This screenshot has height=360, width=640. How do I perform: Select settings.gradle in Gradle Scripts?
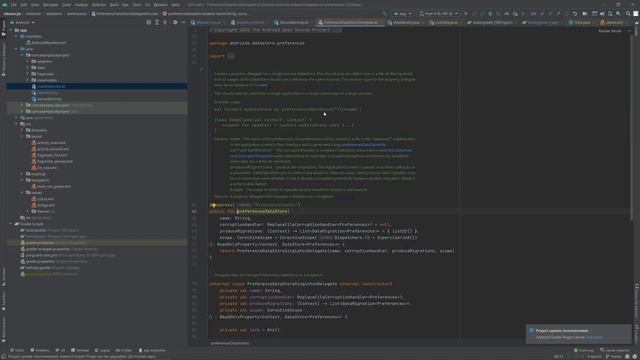(38, 268)
